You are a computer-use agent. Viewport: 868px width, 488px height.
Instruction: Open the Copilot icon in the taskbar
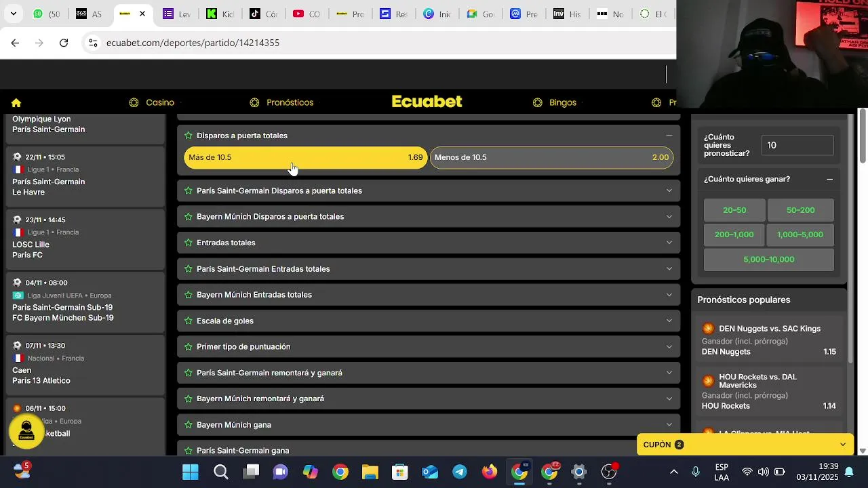[x=310, y=472]
